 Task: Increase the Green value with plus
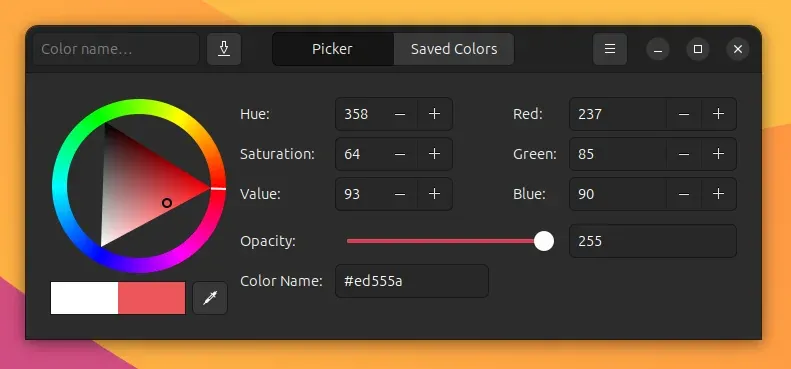[x=718, y=154]
